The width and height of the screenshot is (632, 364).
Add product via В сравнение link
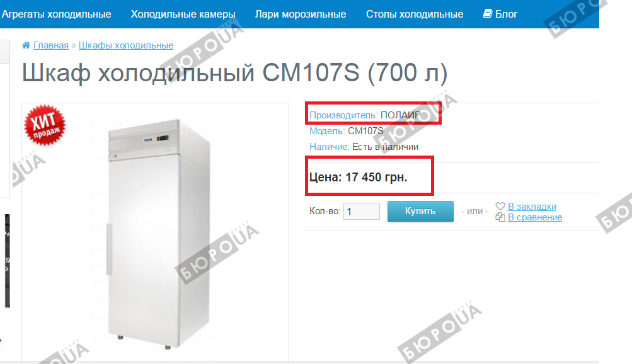pos(535,217)
